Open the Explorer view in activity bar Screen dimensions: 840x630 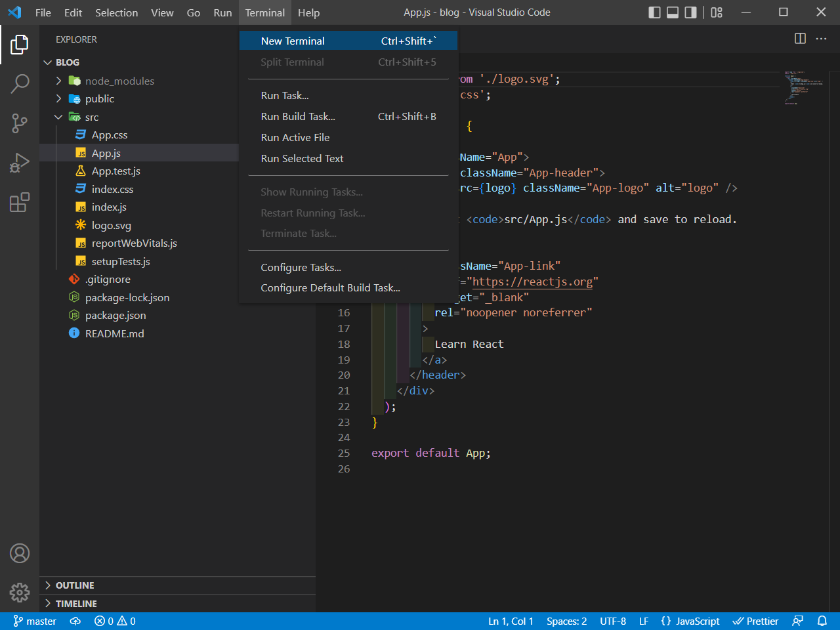[20, 45]
